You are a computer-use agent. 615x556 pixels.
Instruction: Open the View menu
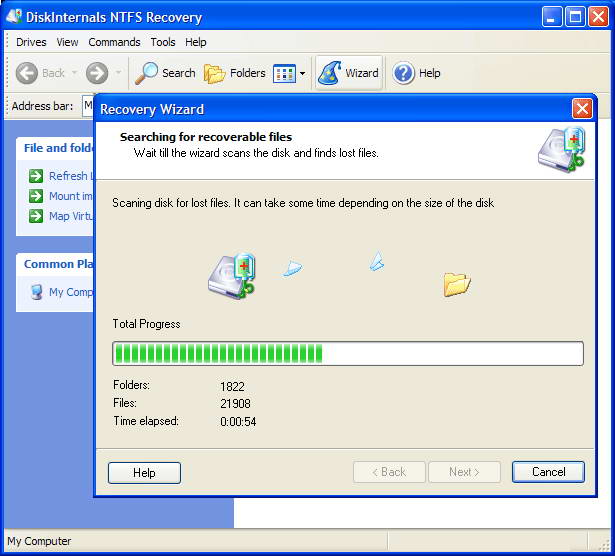67,42
